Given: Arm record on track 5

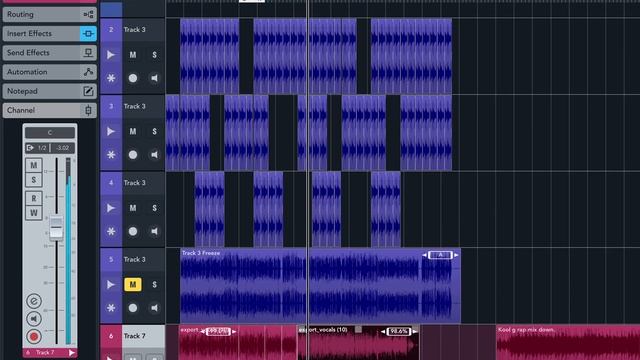Looking at the screenshot, I should coord(133,308).
